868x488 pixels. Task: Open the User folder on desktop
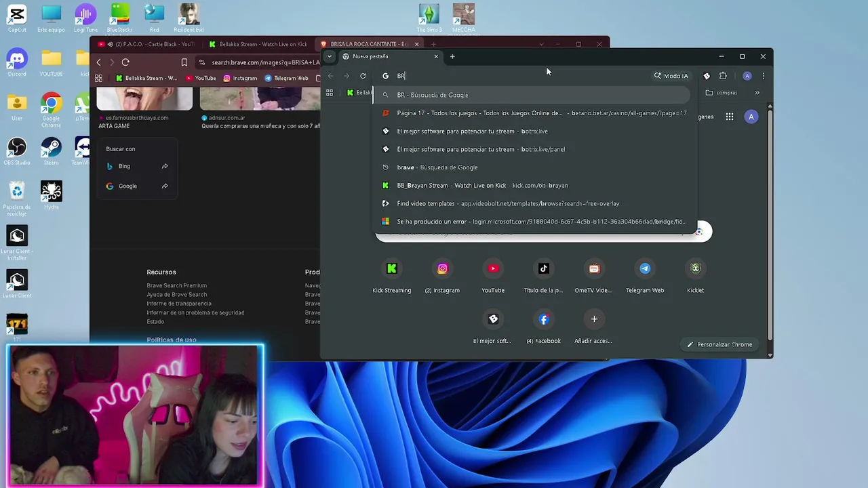pos(17,106)
